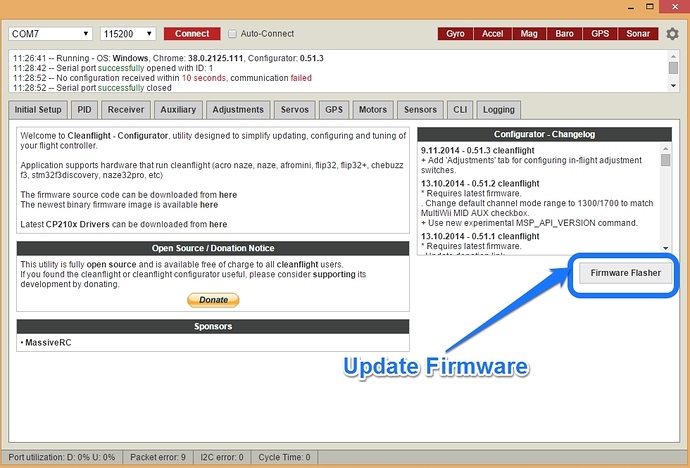This screenshot has height=468, width=690.
Task: Click the 'Configurator - Changelog' header
Action: click(x=544, y=134)
